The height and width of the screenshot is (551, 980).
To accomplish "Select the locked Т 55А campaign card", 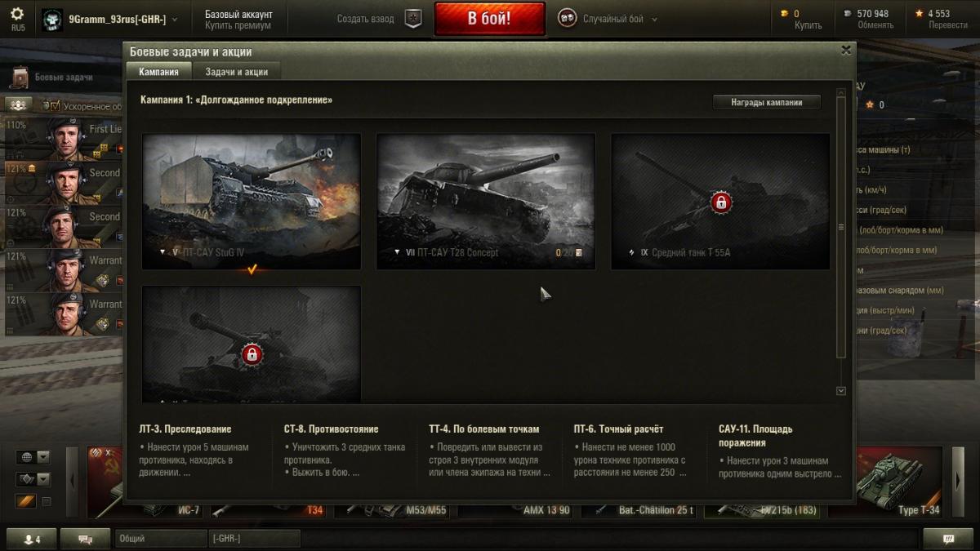I will coord(720,202).
